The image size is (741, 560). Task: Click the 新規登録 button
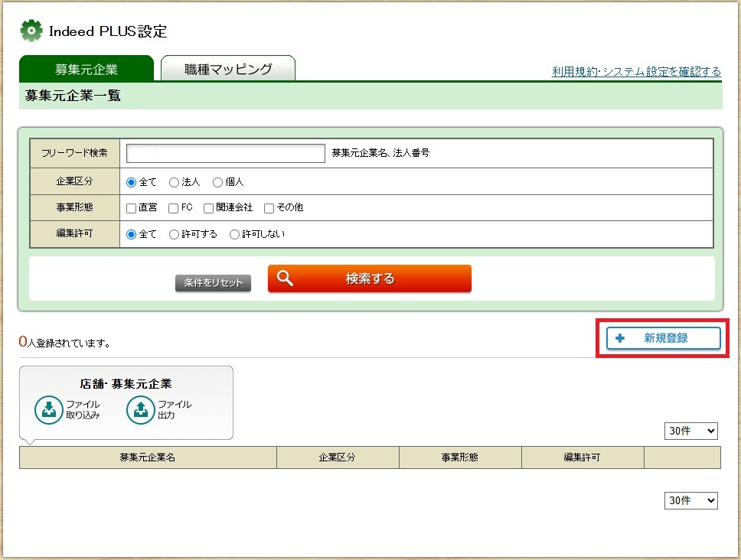(x=664, y=338)
